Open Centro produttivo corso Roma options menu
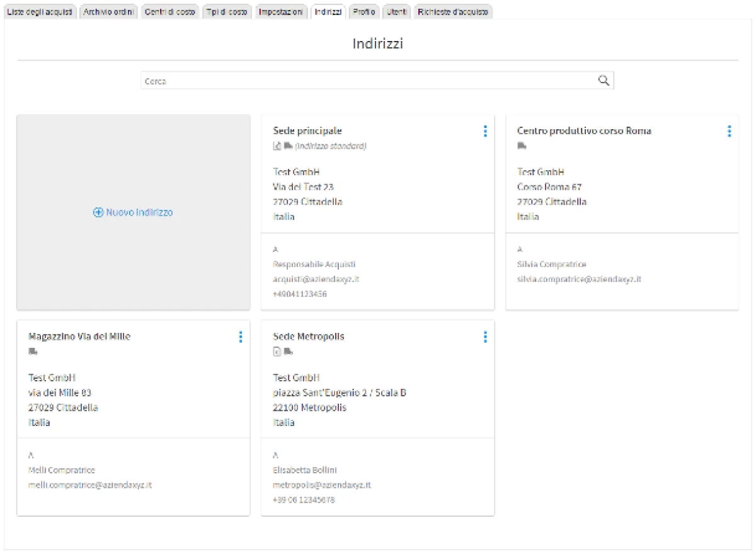The height and width of the screenshot is (554, 756). (729, 131)
